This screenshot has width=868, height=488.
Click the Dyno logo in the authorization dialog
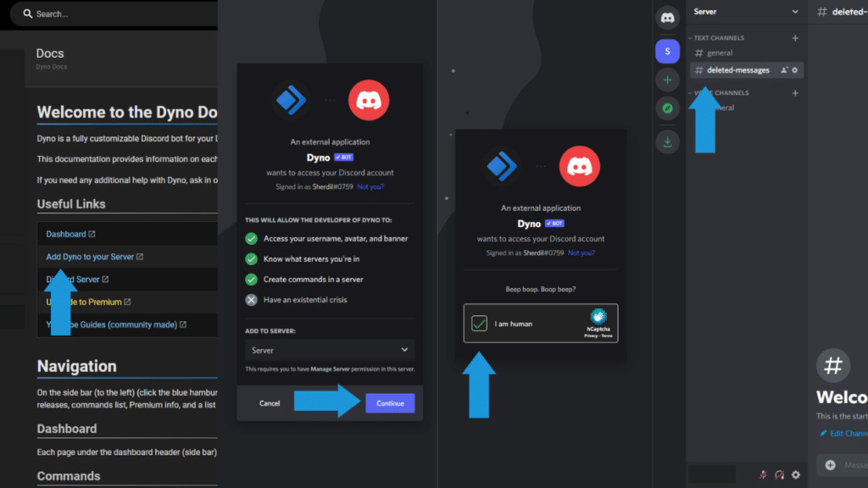pyautogui.click(x=292, y=100)
